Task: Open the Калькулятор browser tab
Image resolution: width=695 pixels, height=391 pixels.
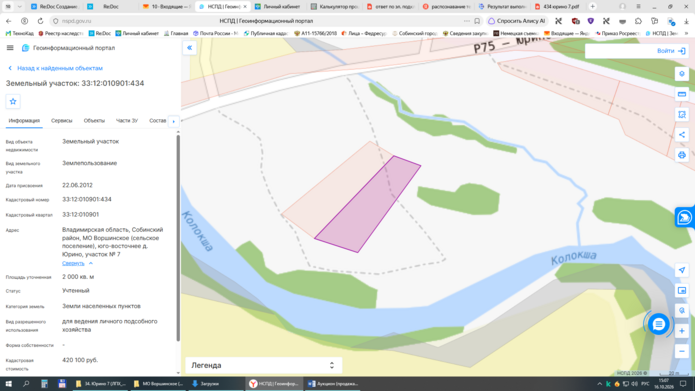Action: click(x=335, y=6)
